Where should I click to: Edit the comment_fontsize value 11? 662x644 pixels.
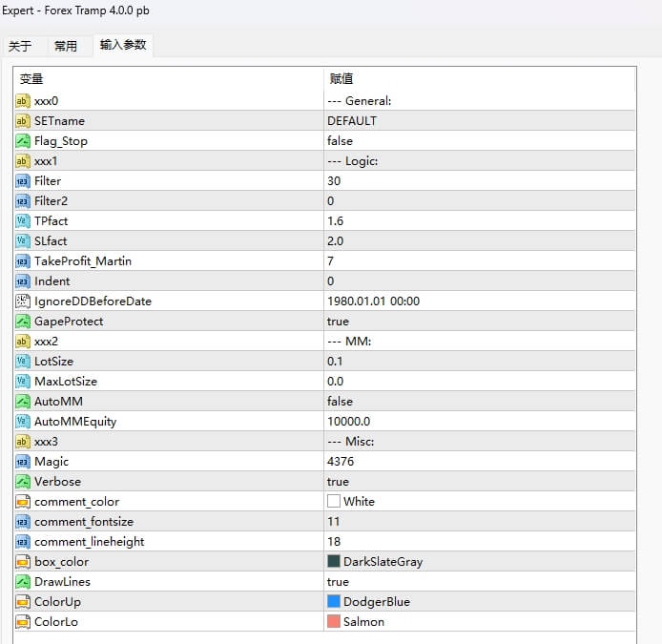pyautogui.click(x=479, y=522)
